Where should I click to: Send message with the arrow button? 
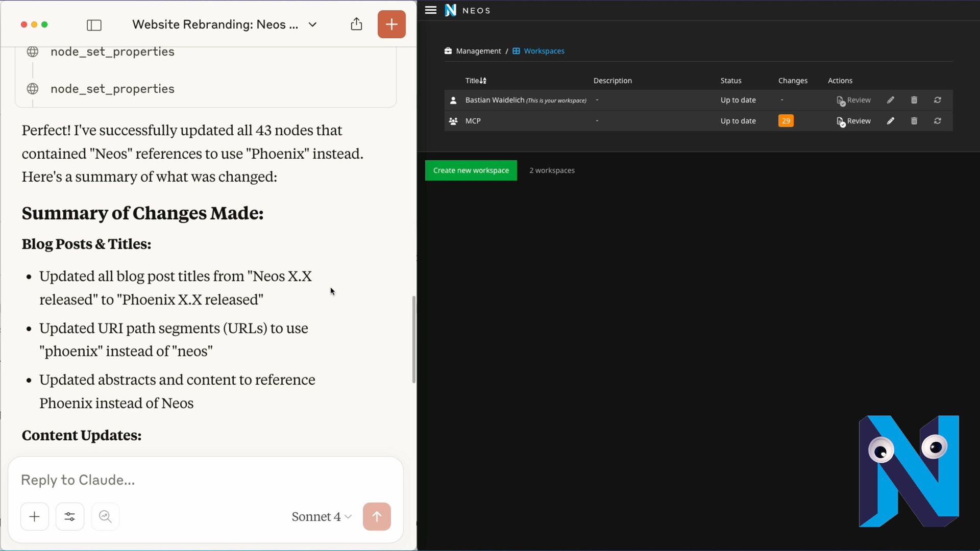pos(377,516)
